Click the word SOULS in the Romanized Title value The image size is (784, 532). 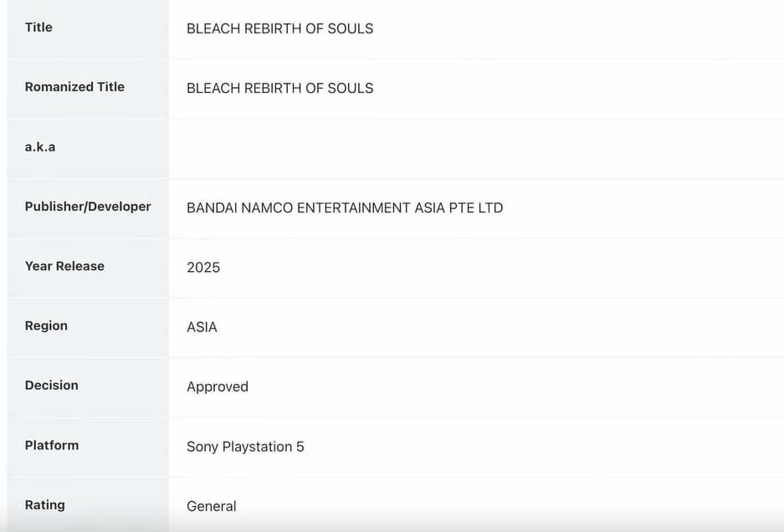[x=353, y=89]
